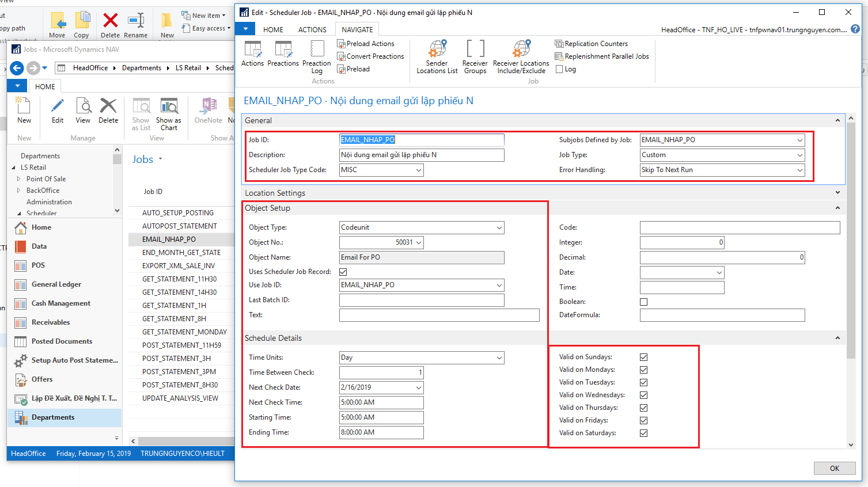Open the Use Job ID dropdown
This screenshot has height=487, width=868.
click(499, 285)
